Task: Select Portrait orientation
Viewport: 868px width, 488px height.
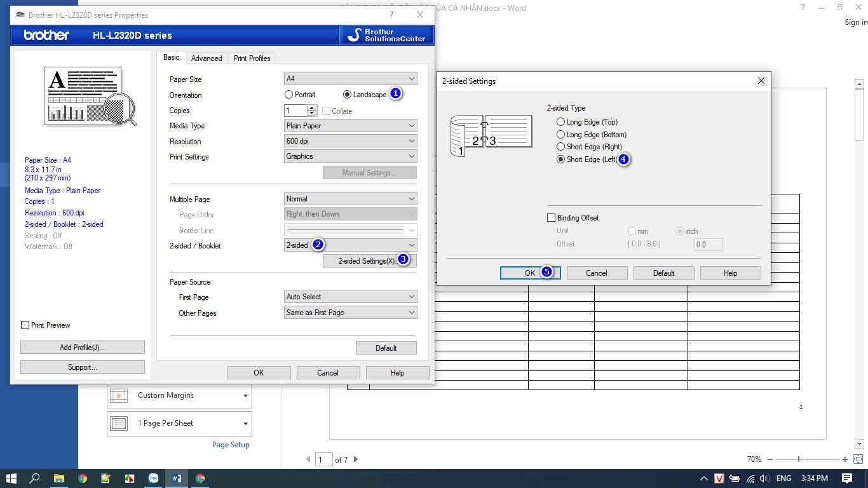Action: tap(289, 95)
